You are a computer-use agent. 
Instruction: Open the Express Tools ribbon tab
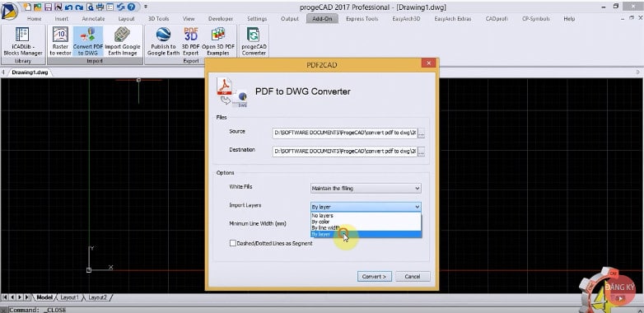pyautogui.click(x=362, y=19)
